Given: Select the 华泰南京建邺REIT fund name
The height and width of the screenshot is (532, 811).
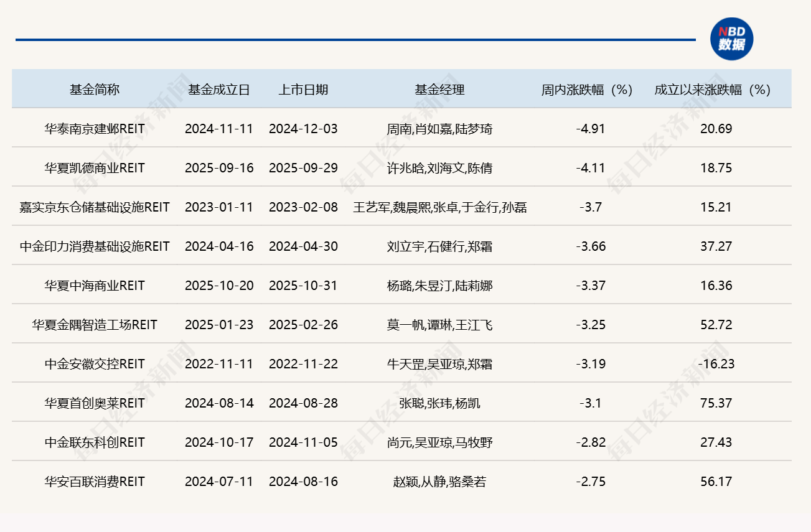Looking at the screenshot, I should click(95, 129).
